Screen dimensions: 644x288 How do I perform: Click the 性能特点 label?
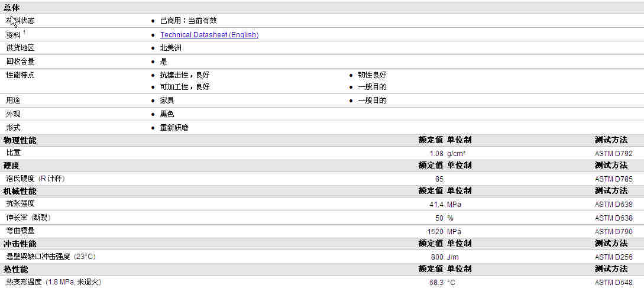tap(20, 75)
